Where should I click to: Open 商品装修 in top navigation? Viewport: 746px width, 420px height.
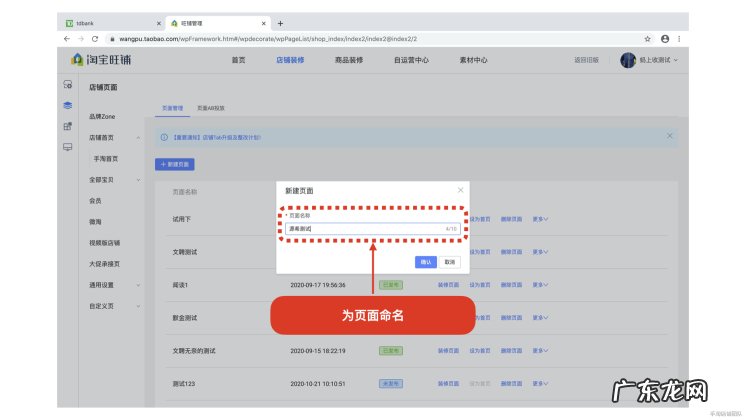coord(349,60)
